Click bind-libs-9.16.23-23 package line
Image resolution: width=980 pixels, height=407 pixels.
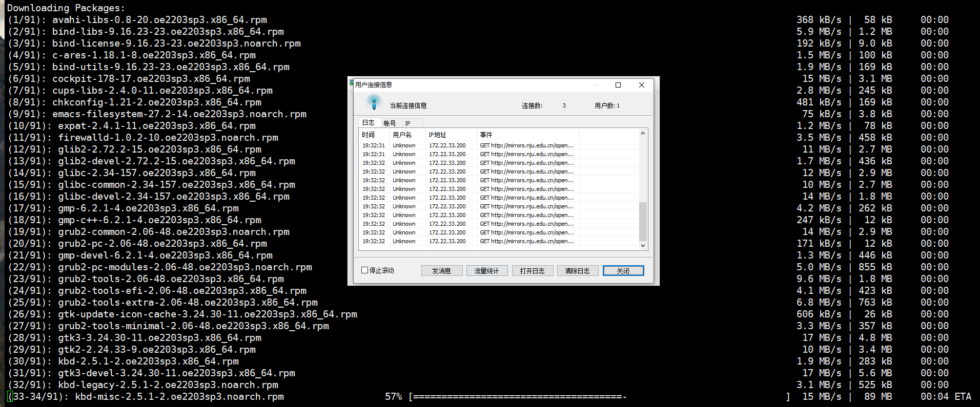coord(146,31)
